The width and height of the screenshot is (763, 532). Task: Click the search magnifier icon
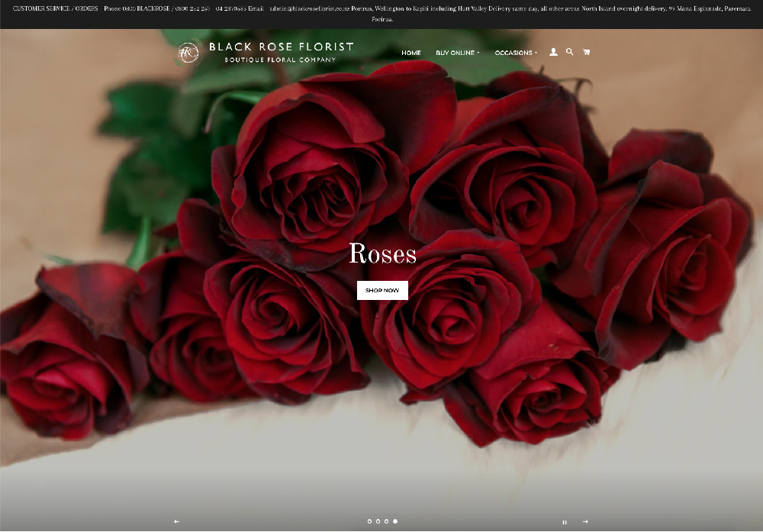click(570, 53)
